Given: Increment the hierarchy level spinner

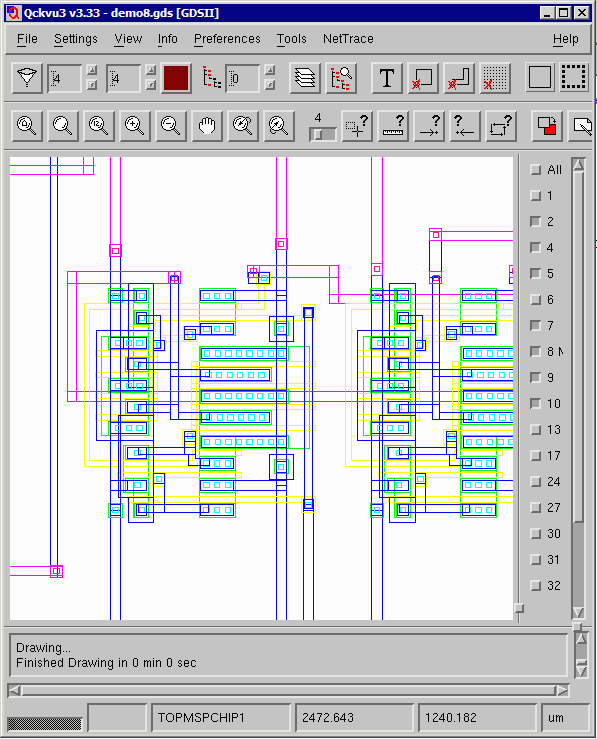Looking at the screenshot, I should 270,70.
